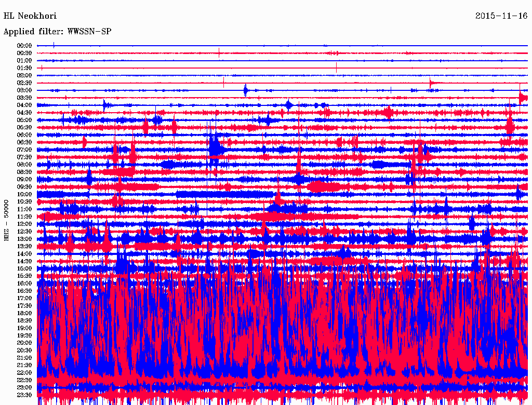Select the 07:00 time label
The width and height of the screenshot is (532, 405).
(24, 150)
